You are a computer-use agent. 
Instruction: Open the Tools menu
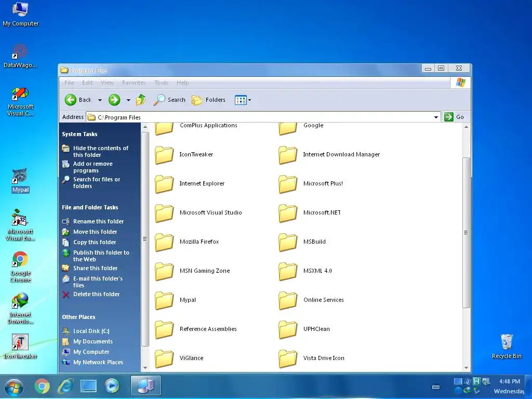click(x=161, y=83)
